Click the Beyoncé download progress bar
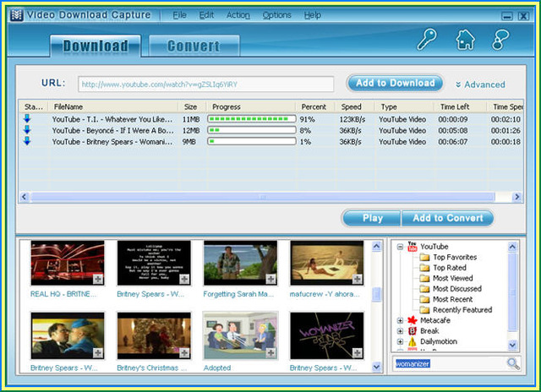The width and height of the screenshot is (541, 392). coord(252,130)
